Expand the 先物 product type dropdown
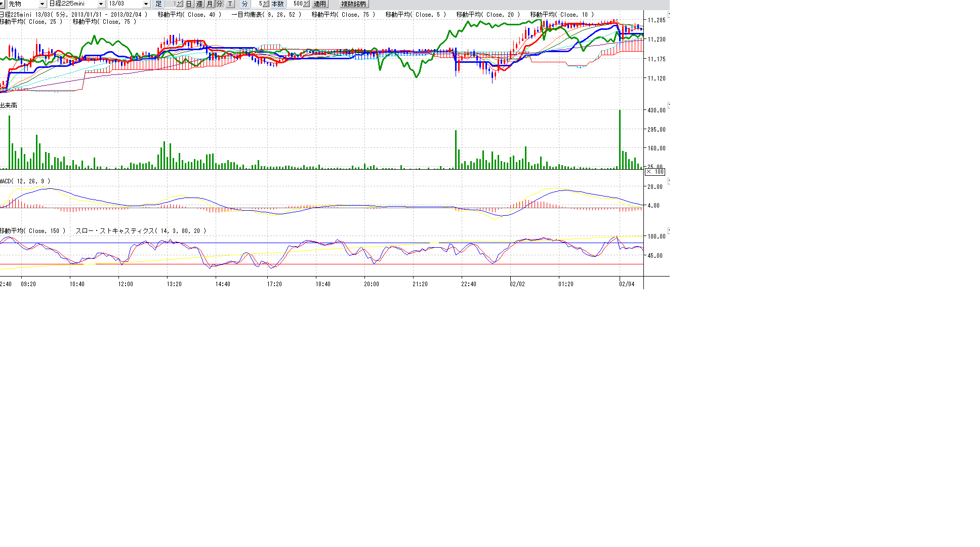 tap(42, 4)
